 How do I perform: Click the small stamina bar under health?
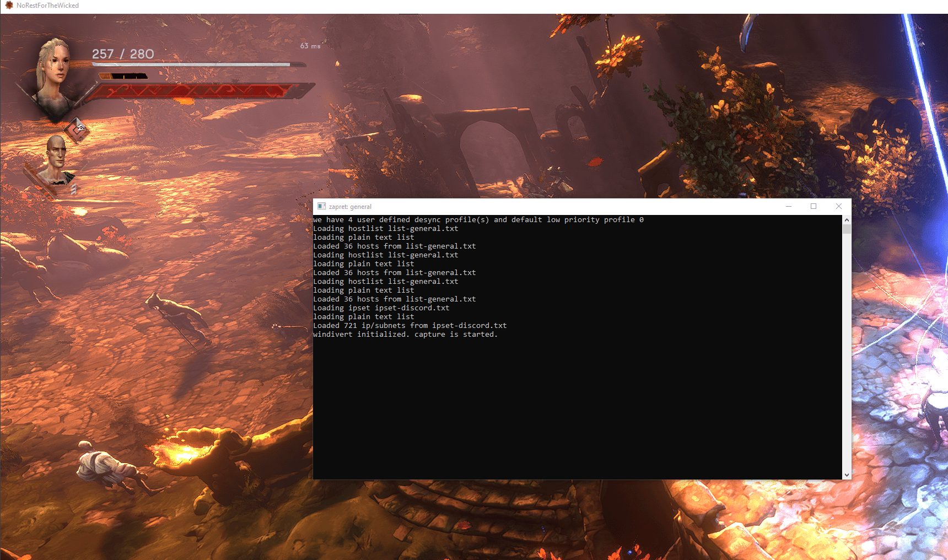(123, 76)
